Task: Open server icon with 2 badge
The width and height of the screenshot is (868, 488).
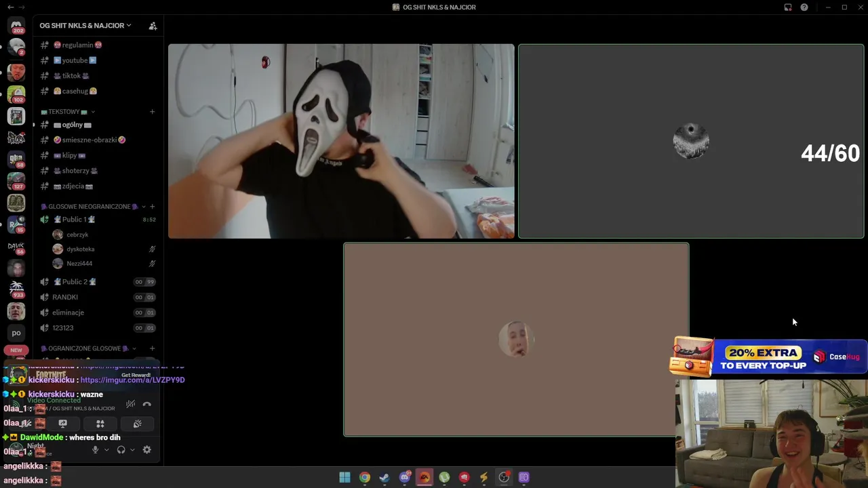Action: coord(16,47)
